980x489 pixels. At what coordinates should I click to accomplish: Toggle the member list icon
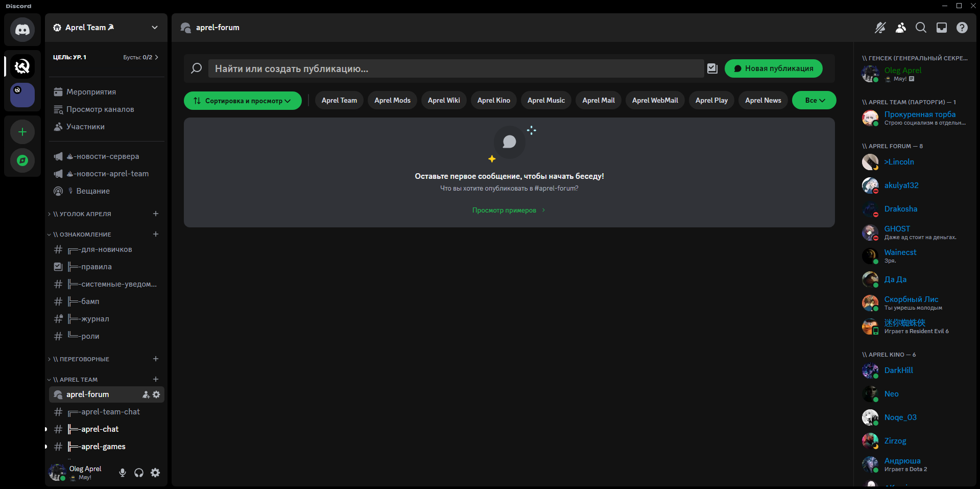click(901, 28)
